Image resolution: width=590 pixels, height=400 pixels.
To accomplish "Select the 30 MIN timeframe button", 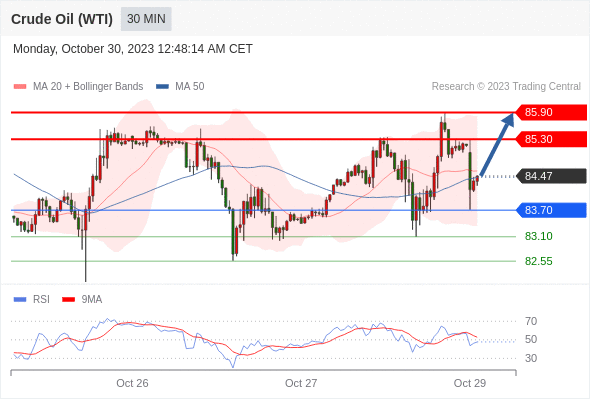I will [146, 19].
